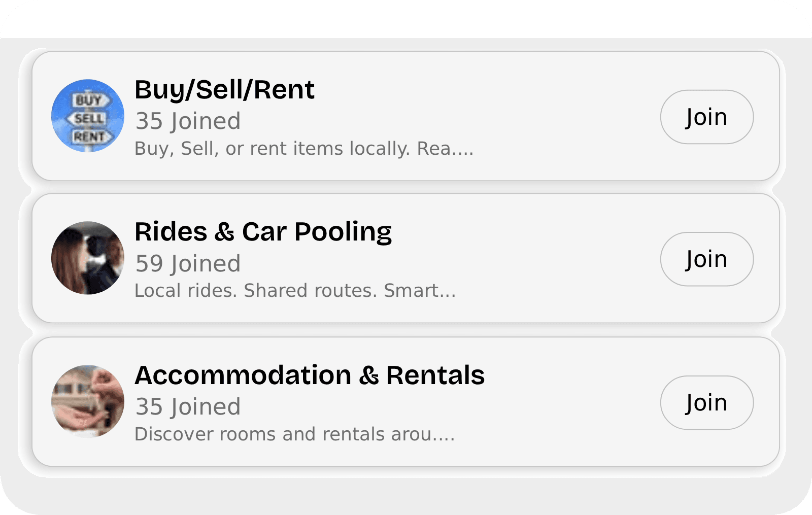Click "35 Joined" under Accommodation & Rentals
The image size is (812, 515).
tap(188, 407)
